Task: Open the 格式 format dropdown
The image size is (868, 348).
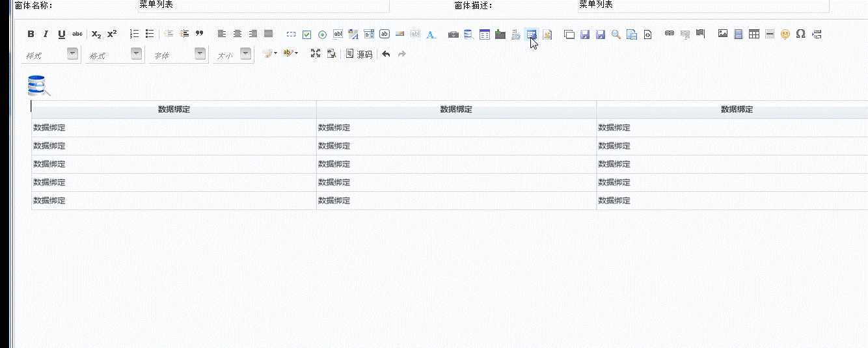Action: tap(115, 55)
